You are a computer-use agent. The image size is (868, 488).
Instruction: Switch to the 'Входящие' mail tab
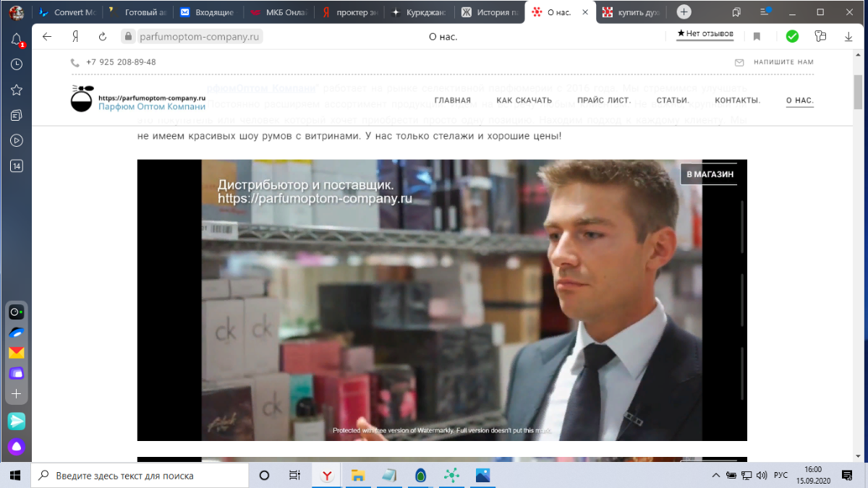point(210,12)
